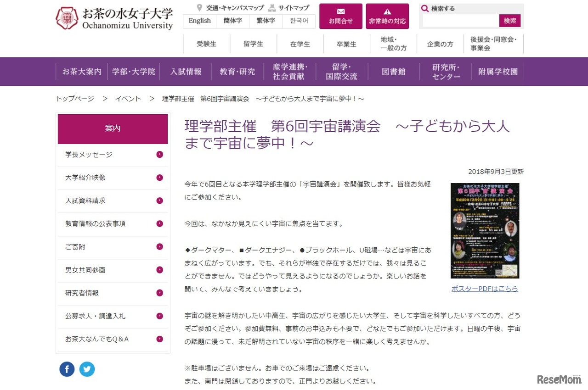Open the Twitter icon

[87, 369]
